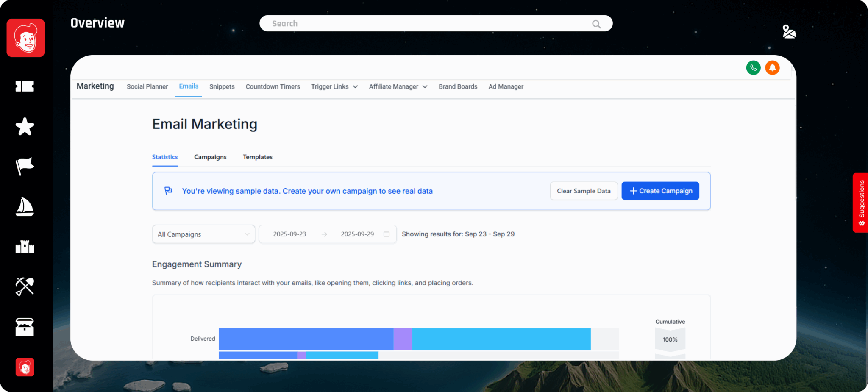Switch to the Templates tab
Viewport: 868px width, 392px height.
click(x=257, y=157)
